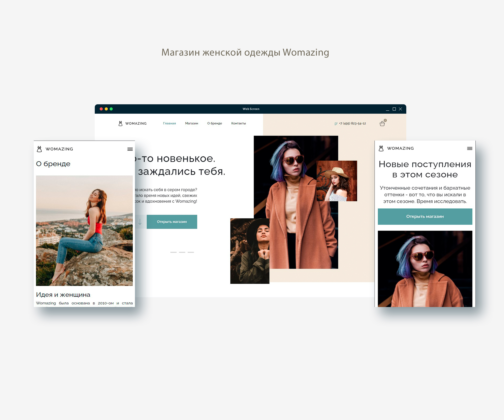The height and width of the screenshot is (420, 504).
Task: Click the girl in straw hat thumbnail
Action: click(337, 181)
